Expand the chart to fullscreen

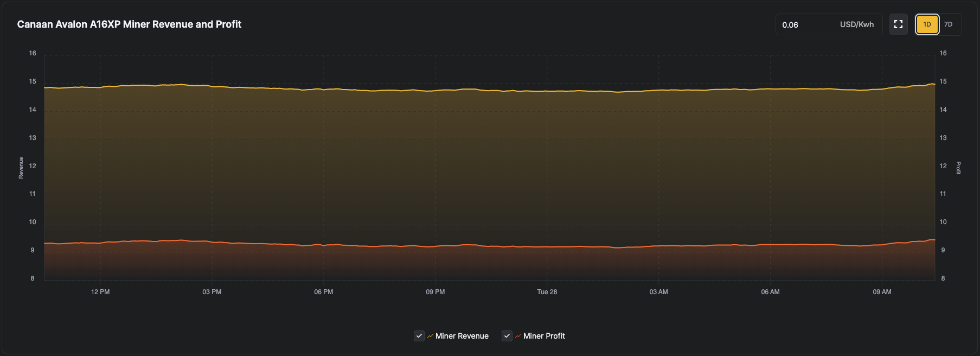click(898, 24)
